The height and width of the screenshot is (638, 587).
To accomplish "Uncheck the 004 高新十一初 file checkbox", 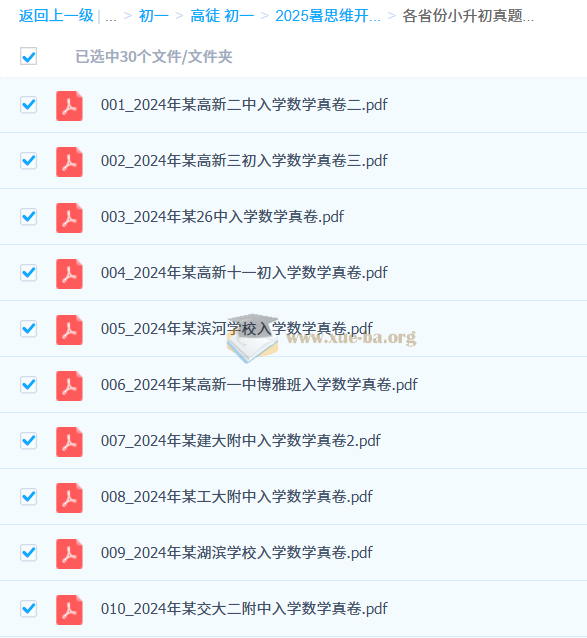I will [x=28, y=273].
